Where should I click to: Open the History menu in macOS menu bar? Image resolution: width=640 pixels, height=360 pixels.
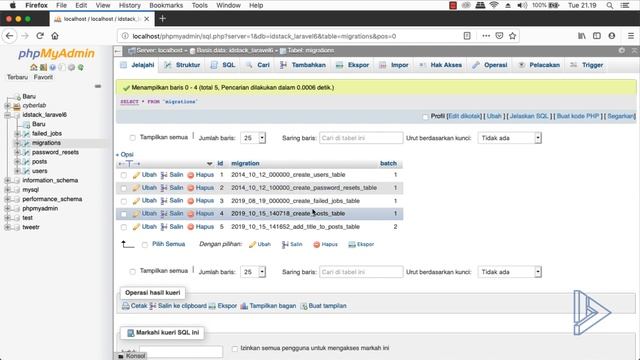pyautogui.click(x=129, y=5)
